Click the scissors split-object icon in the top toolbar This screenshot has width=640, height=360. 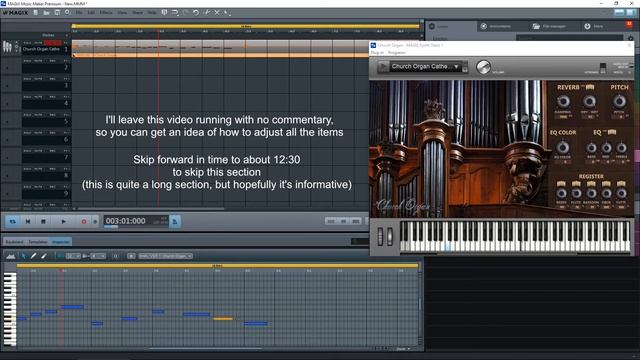click(x=207, y=13)
